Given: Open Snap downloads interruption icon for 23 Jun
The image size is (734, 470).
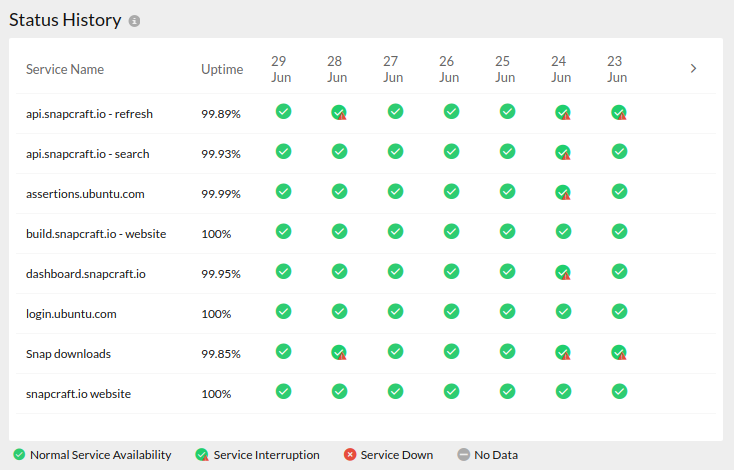Looking at the screenshot, I should [619, 352].
